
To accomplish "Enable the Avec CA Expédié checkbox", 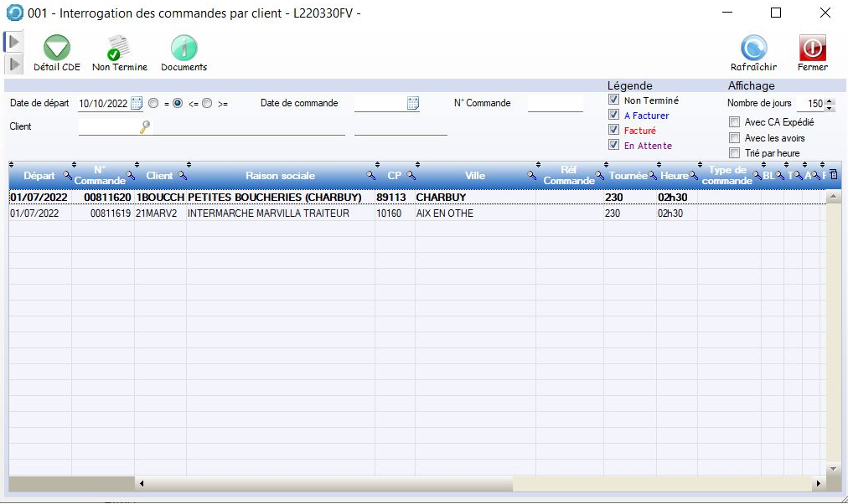I will (734, 122).
